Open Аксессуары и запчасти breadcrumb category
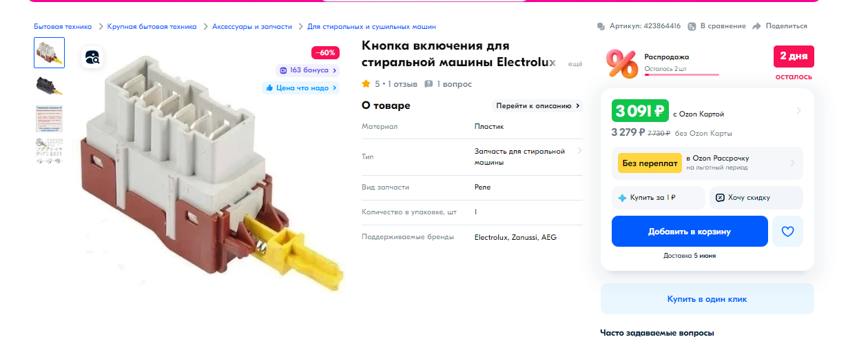 [252, 26]
